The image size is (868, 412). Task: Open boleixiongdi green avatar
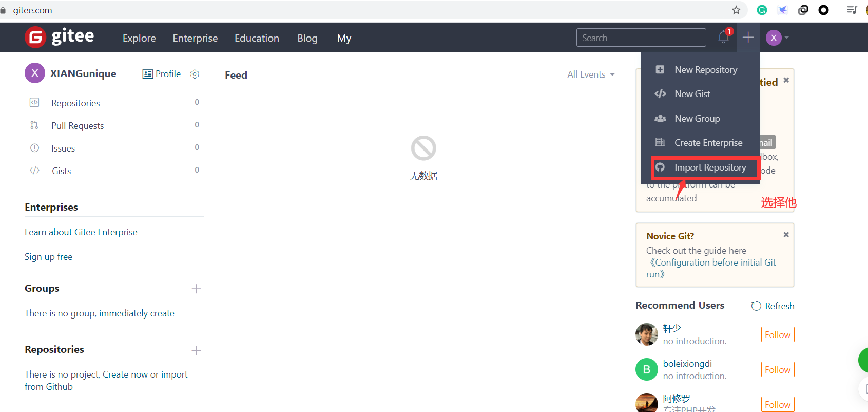pos(647,369)
